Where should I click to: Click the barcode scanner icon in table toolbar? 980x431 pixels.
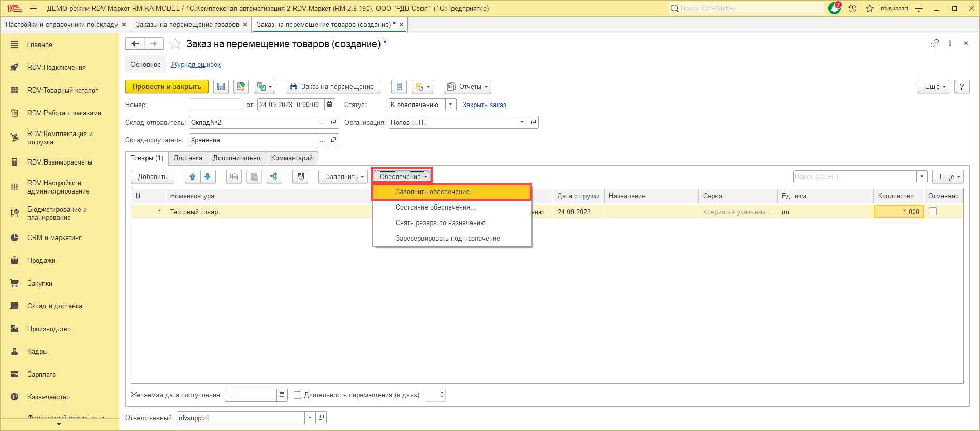(x=300, y=176)
